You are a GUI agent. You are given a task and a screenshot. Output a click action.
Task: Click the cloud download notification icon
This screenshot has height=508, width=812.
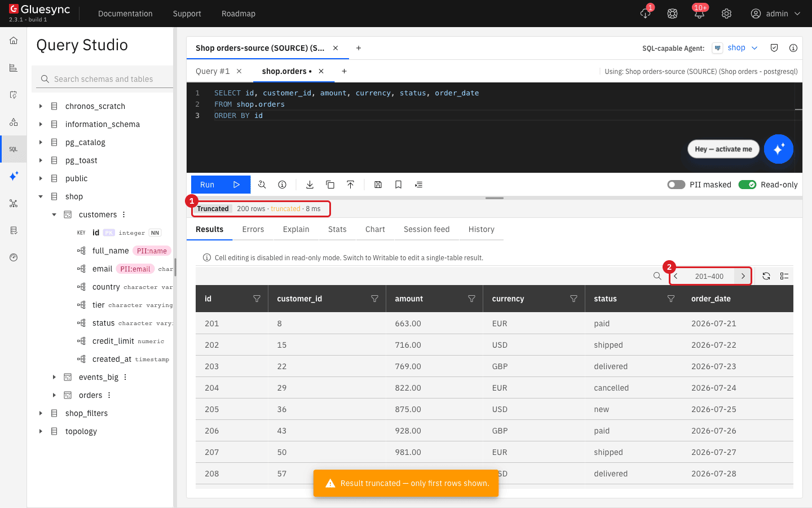pos(646,14)
